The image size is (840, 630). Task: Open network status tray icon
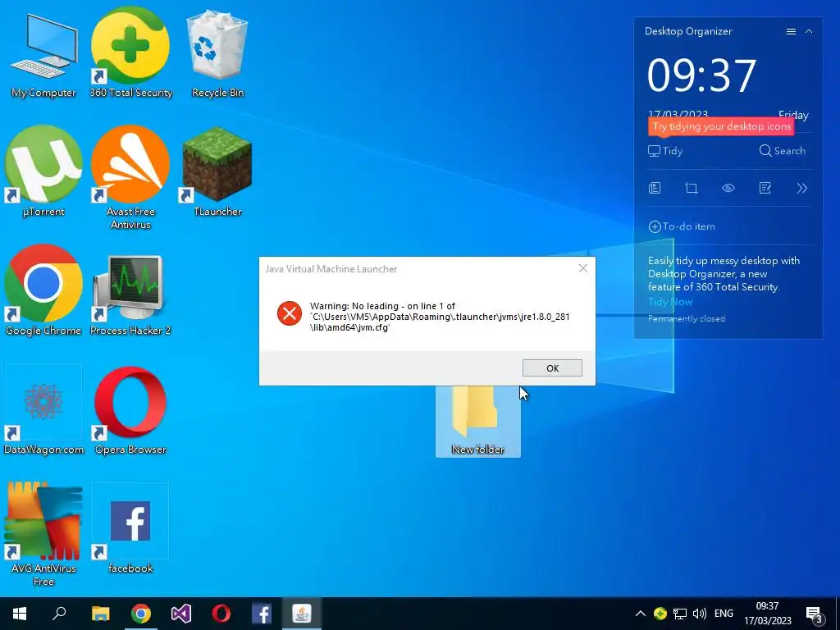680,614
